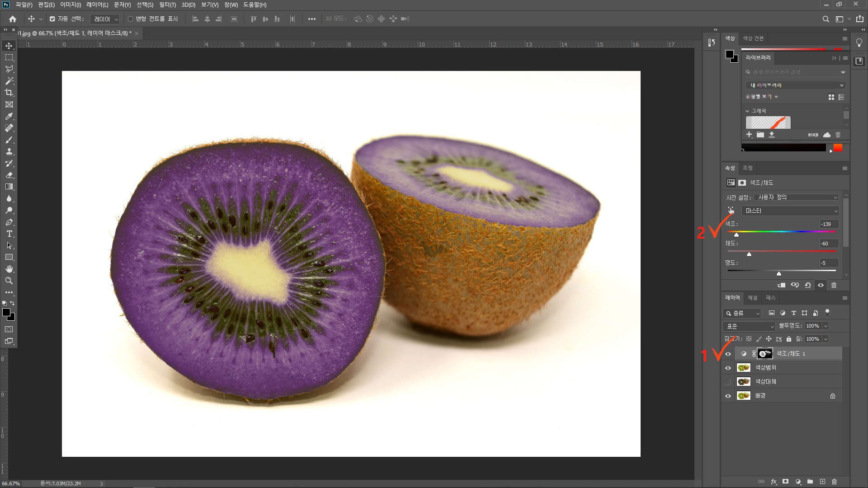Switch to the 채널 tab
This screenshot has width=868, height=488.
point(752,298)
